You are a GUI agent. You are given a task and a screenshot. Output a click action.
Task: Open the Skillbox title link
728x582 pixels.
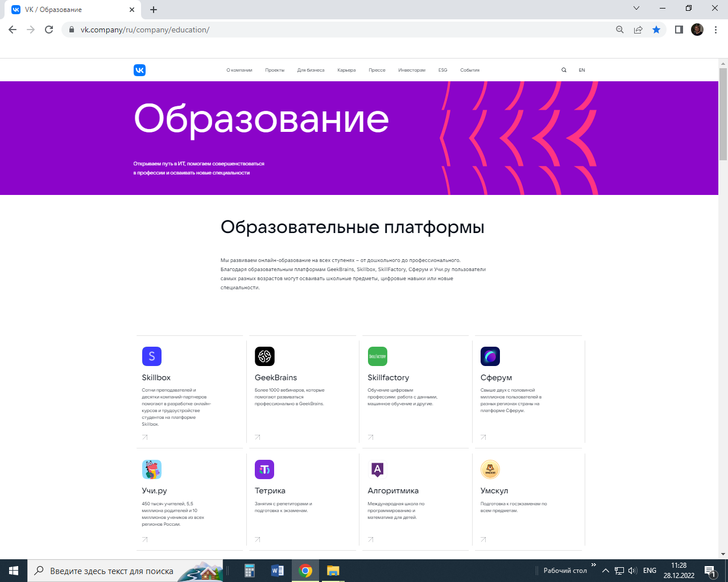[156, 377]
